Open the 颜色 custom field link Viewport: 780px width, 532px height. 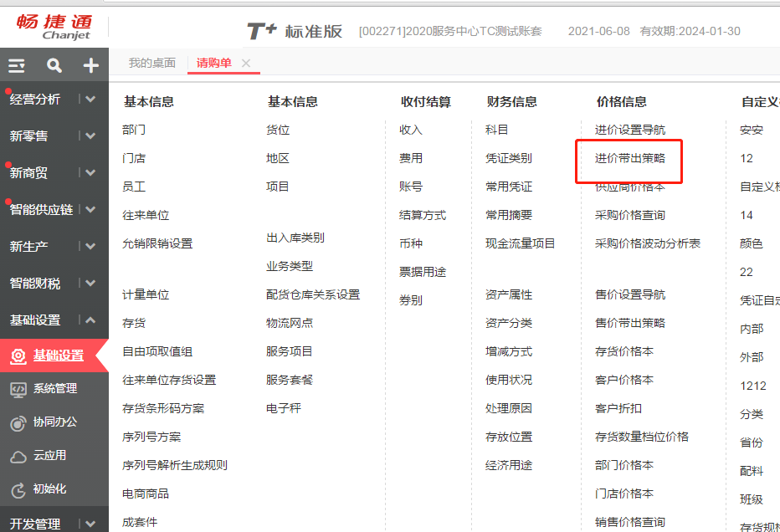[x=752, y=243]
